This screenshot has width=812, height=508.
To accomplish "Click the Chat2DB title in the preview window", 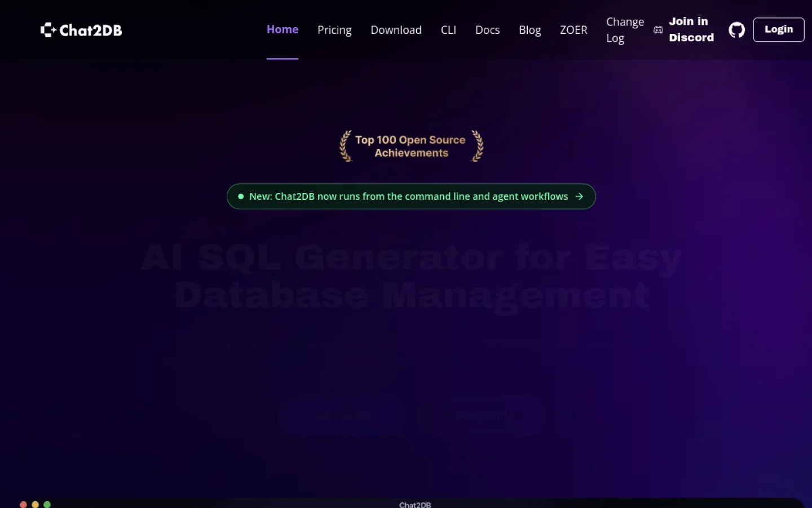I will (415, 505).
